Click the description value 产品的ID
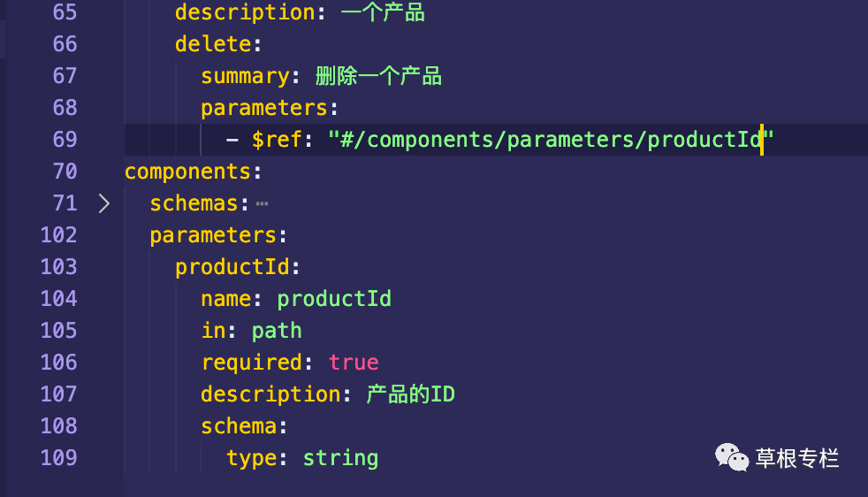 pos(411,394)
